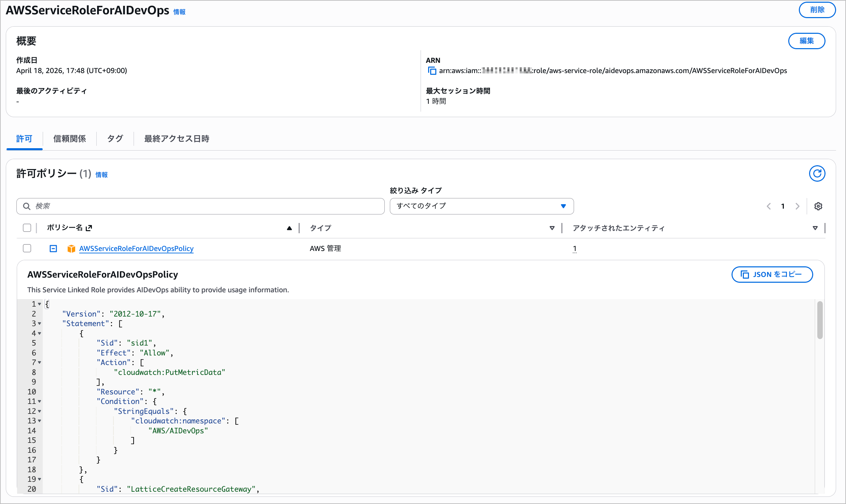This screenshot has width=846, height=504.
Task: Click the search magnifier icon
Action: (x=27, y=206)
